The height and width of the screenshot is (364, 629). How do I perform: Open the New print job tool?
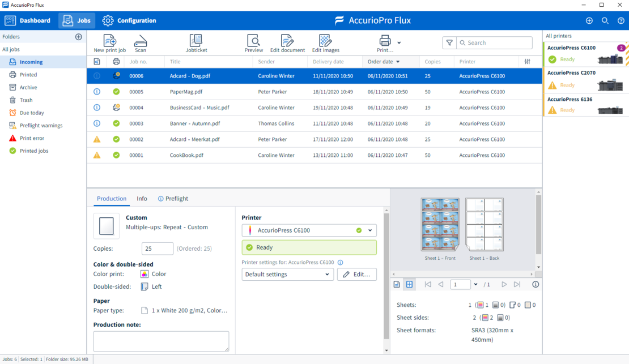[x=109, y=43]
